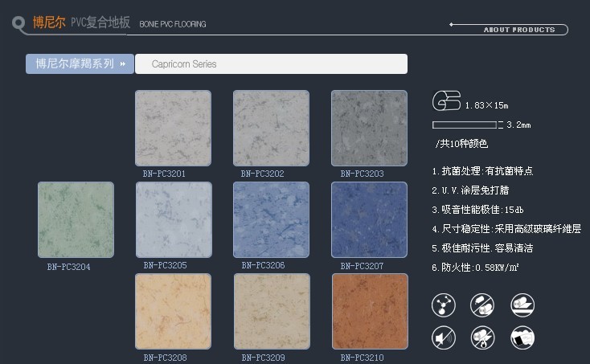This screenshot has width=590, height=364.
Task: Click the About Products link
Action: [518, 30]
